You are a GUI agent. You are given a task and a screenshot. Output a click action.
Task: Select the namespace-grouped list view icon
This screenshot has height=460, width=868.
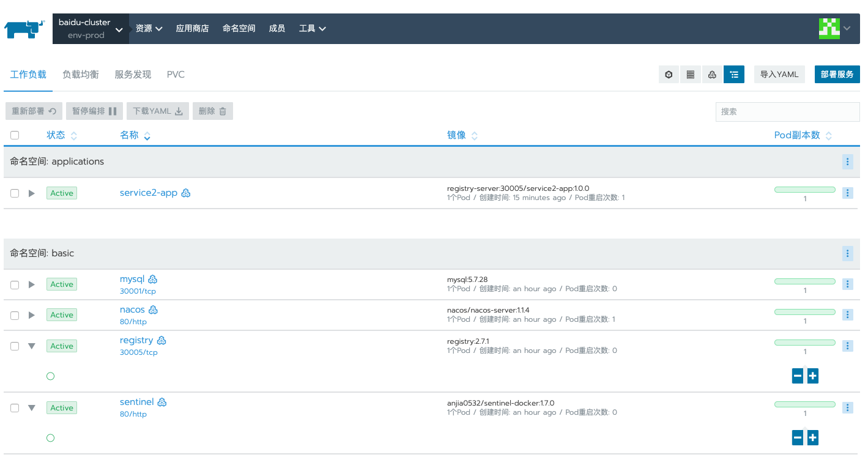coord(734,75)
